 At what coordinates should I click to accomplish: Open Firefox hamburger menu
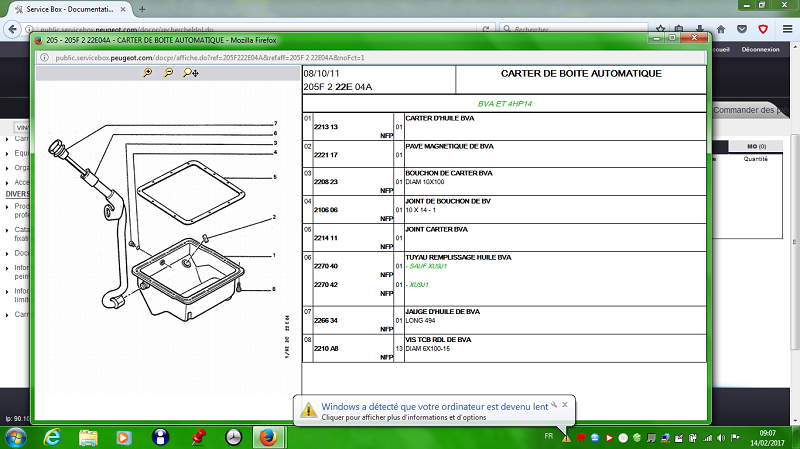(x=788, y=29)
